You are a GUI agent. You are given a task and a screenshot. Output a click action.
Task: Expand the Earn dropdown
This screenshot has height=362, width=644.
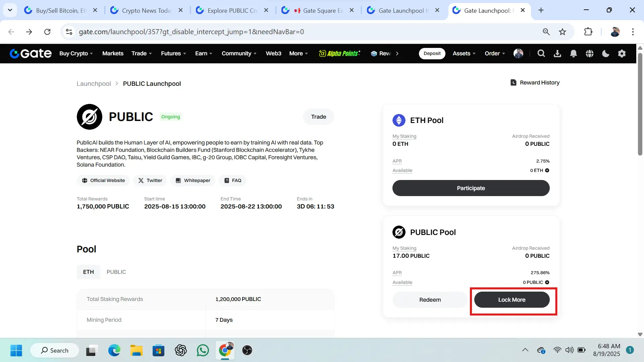point(204,53)
